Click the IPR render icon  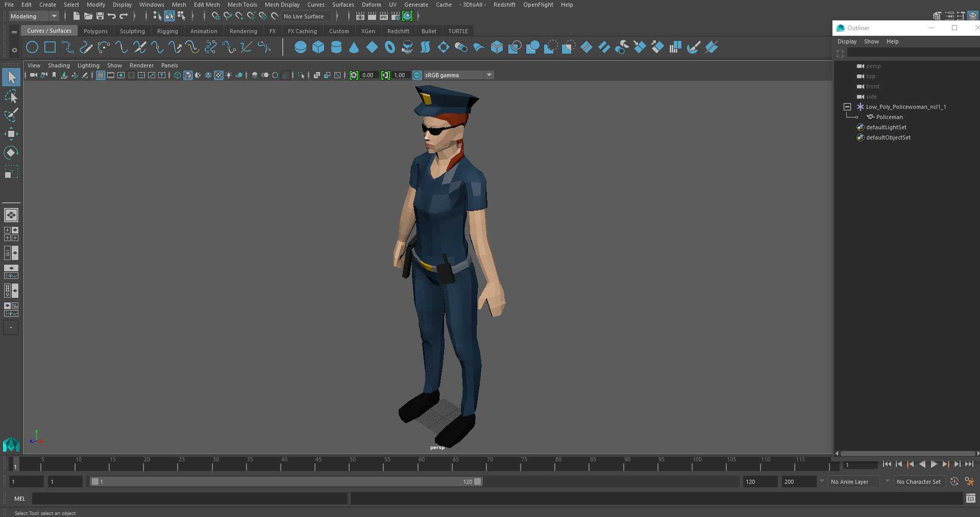[384, 16]
